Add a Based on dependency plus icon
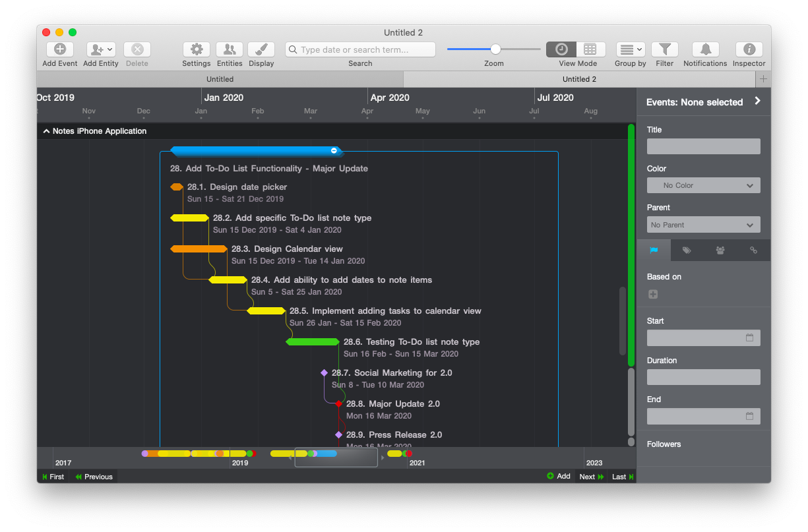 click(x=653, y=294)
